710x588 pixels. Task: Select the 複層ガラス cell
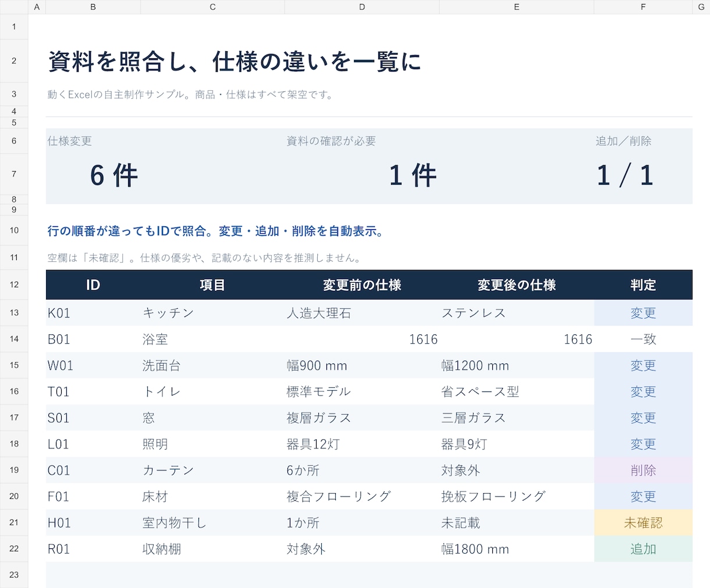pyautogui.click(x=362, y=418)
